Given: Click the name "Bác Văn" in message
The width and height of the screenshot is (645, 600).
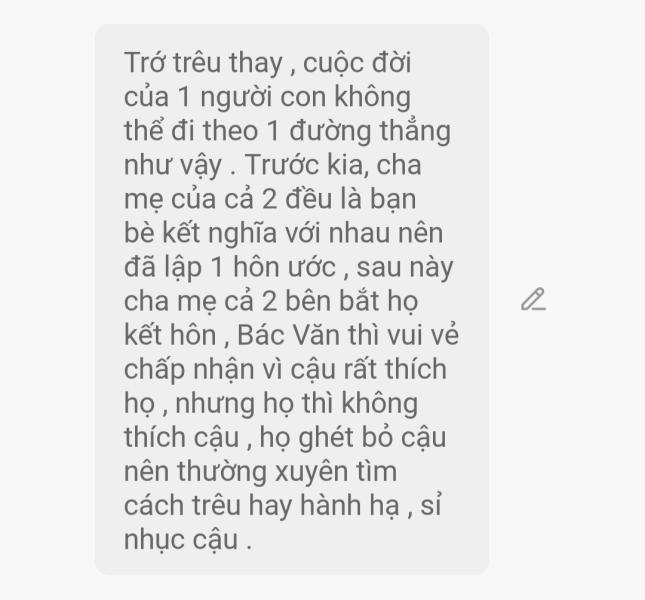Looking at the screenshot, I should (x=289, y=335).
